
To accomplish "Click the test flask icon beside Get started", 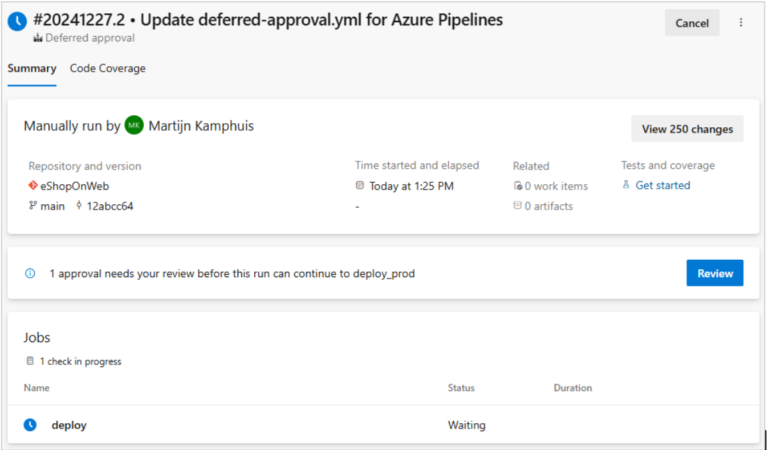I will pos(626,185).
